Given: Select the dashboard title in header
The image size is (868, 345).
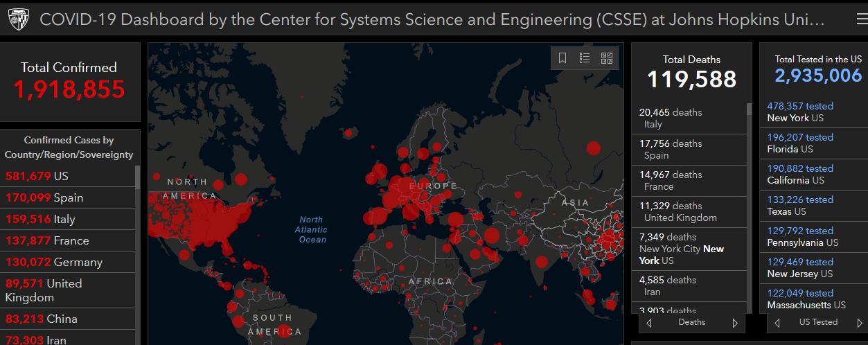Looking at the screenshot, I should pos(432,19).
